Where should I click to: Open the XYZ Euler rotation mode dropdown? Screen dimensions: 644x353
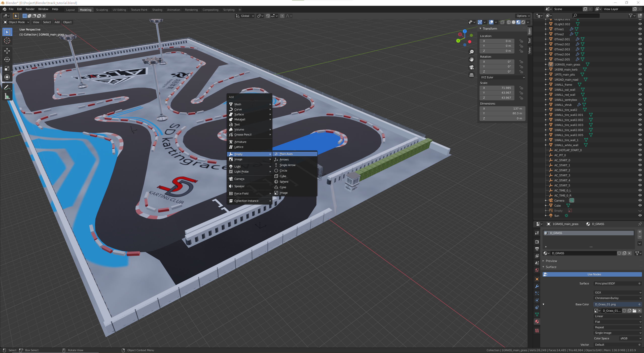pos(503,77)
